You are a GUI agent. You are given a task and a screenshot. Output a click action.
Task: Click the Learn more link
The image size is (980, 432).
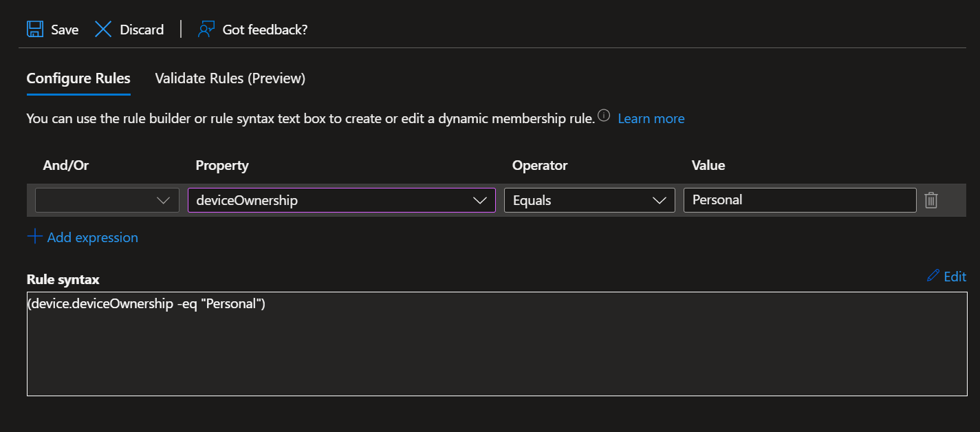(651, 118)
